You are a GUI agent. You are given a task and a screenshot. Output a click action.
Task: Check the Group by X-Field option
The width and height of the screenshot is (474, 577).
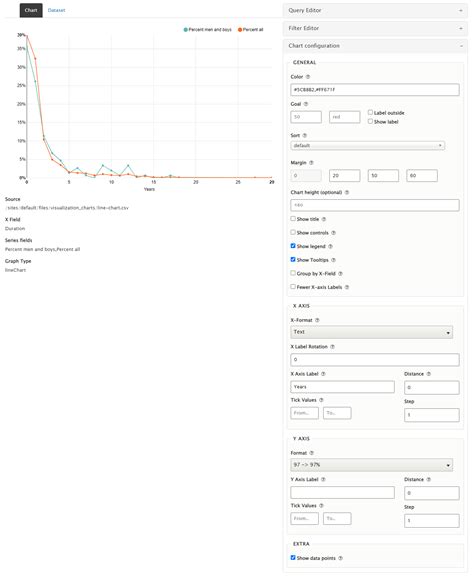coord(293,273)
